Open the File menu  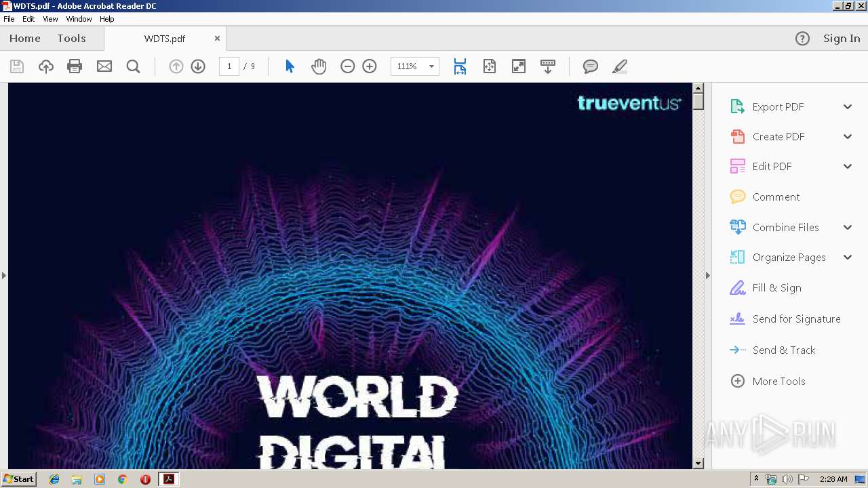click(x=9, y=19)
